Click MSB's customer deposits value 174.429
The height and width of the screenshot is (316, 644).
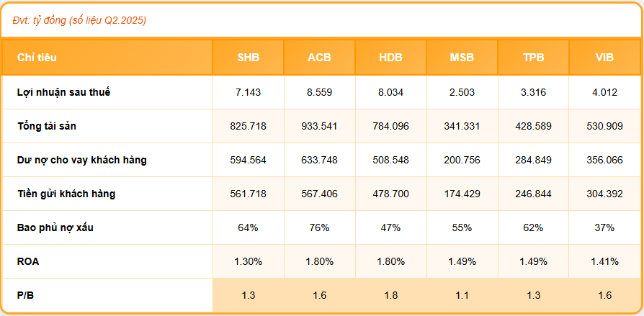coord(462,194)
